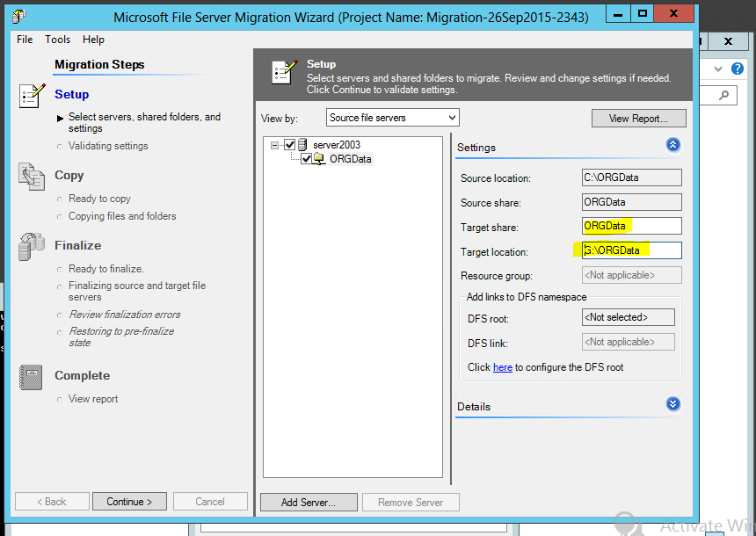Click the Complete step notebook icon

(x=31, y=376)
